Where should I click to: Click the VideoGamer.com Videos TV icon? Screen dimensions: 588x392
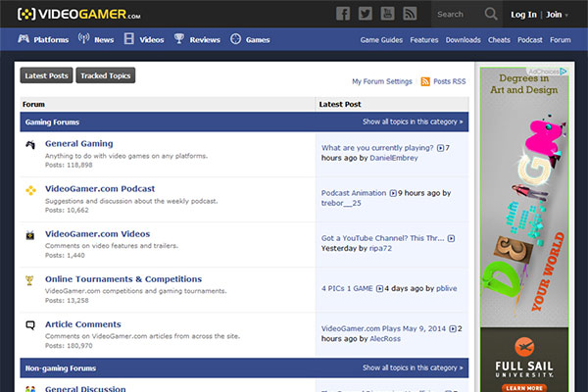[x=30, y=235]
